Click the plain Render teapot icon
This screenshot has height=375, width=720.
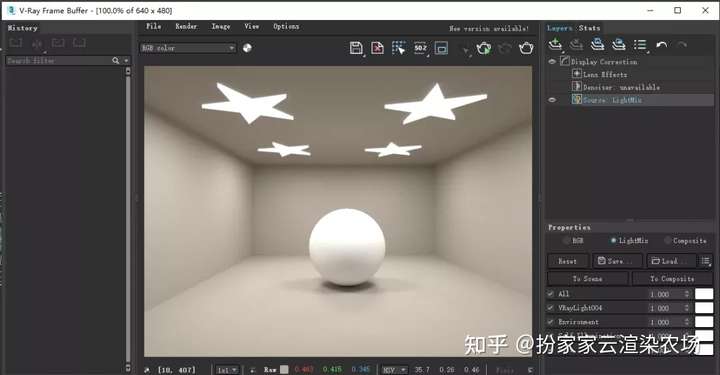point(526,48)
